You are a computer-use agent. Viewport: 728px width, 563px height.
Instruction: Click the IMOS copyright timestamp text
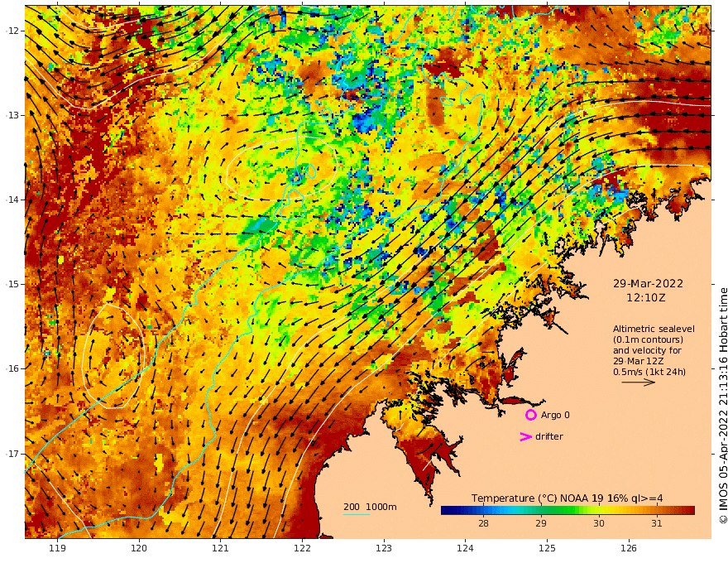click(723, 406)
